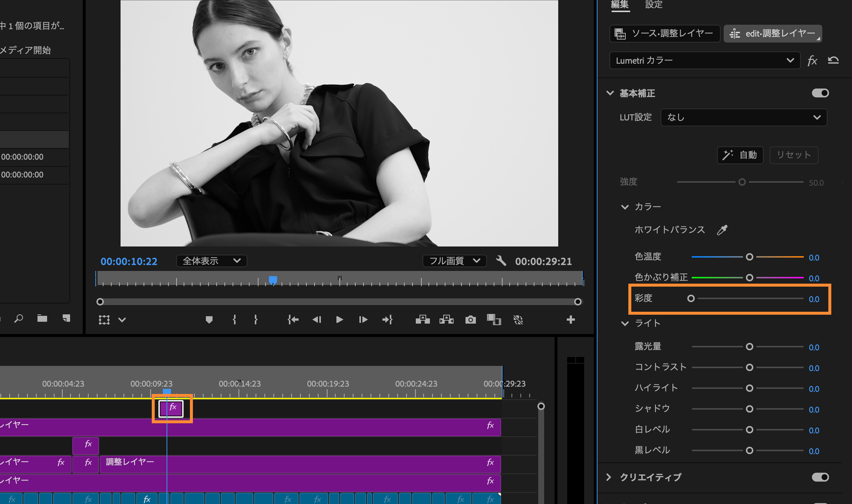This screenshot has width=852, height=504.
Task: Switch to the 設定 tab
Action: click(x=653, y=5)
